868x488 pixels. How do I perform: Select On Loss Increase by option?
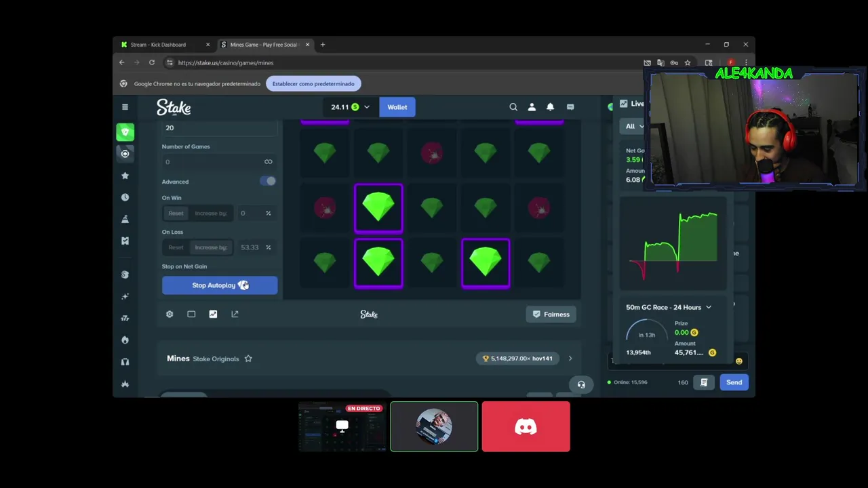[211, 247]
